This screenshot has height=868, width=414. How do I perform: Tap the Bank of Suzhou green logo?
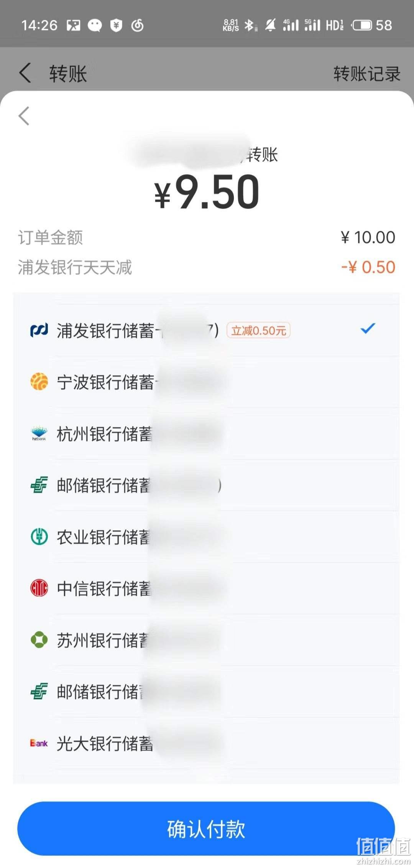(39, 640)
